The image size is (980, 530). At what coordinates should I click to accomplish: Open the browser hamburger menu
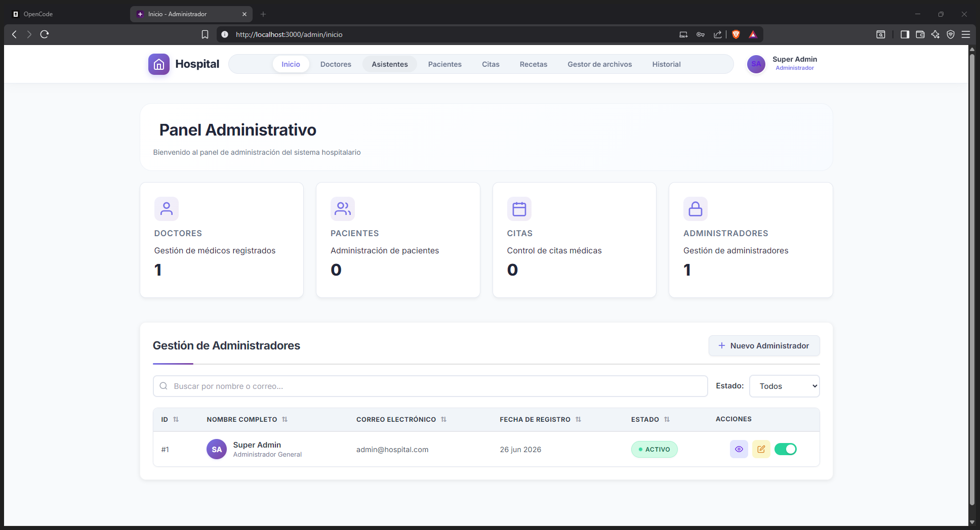pos(966,34)
